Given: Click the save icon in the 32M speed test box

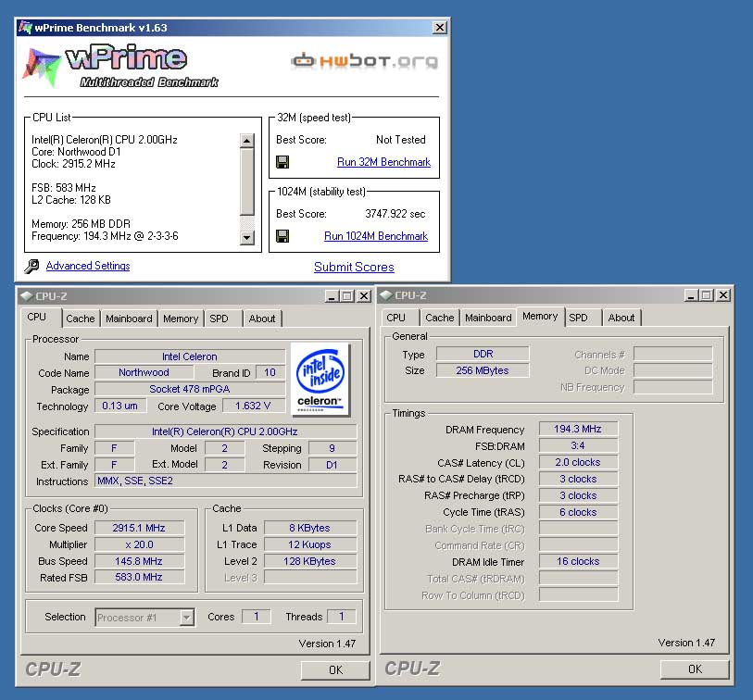Looking at the screenshot, I should click(x=282, y=162).
